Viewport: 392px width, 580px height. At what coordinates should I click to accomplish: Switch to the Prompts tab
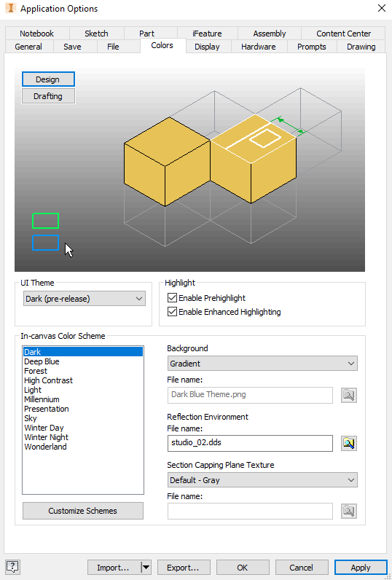tap(312, 47)
